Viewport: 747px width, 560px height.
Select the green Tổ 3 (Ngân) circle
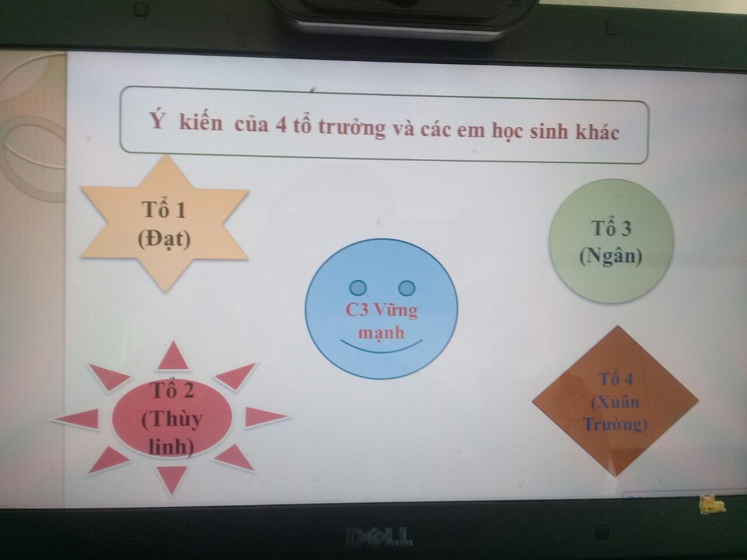pos(610,242)
